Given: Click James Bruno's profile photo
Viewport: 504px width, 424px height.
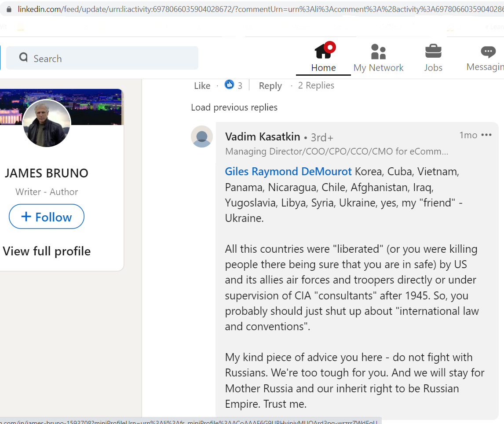Looking at the screenshot, I should 47,123.
